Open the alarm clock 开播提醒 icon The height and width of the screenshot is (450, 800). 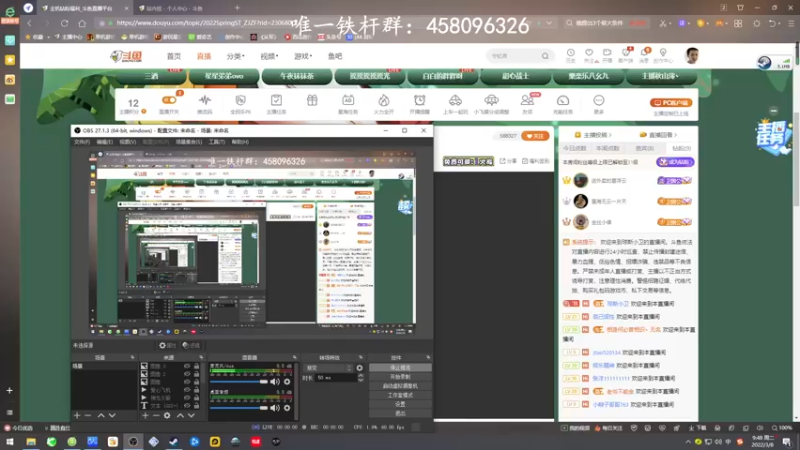pyautogui.click(x=419, y=100)
